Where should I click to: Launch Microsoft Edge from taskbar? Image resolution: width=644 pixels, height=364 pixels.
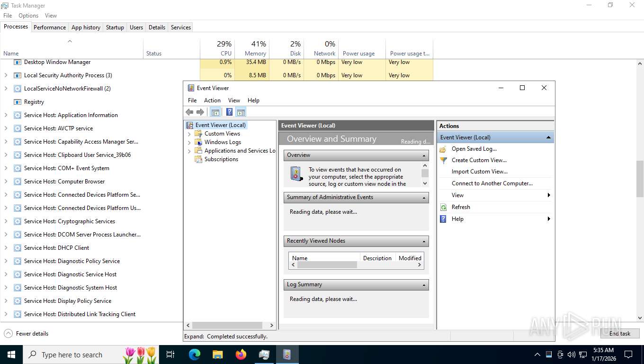tap(194, 355)
